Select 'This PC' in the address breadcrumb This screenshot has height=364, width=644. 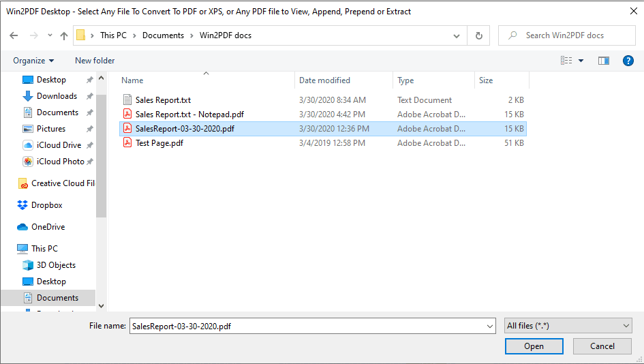pos(113,35)
